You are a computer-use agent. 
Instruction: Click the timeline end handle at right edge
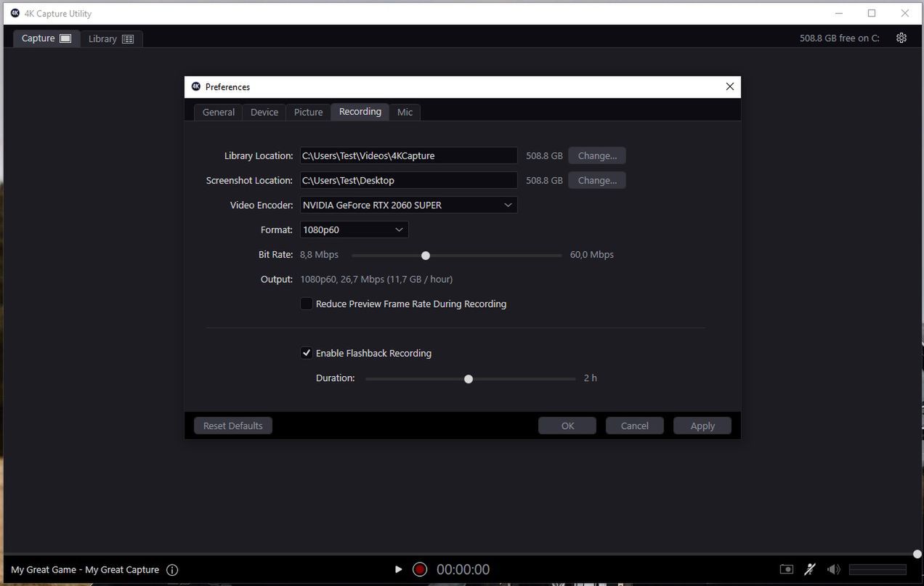pyautogui.click(x=917, y=554)
